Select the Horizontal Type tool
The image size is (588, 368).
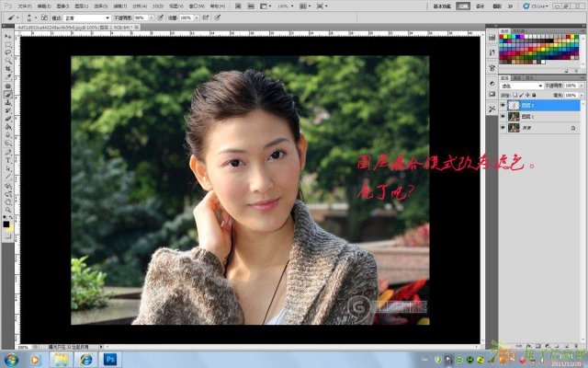(8, 160)
